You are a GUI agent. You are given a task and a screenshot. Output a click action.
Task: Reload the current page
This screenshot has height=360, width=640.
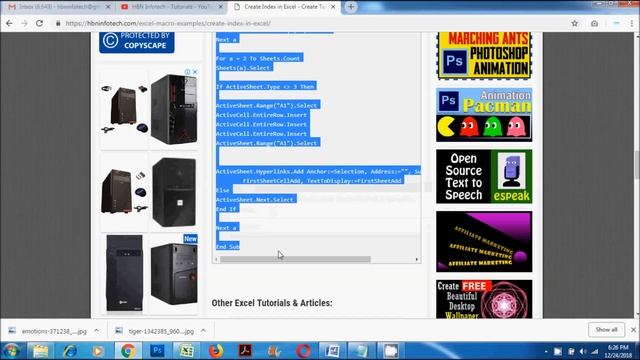[40, 23]
